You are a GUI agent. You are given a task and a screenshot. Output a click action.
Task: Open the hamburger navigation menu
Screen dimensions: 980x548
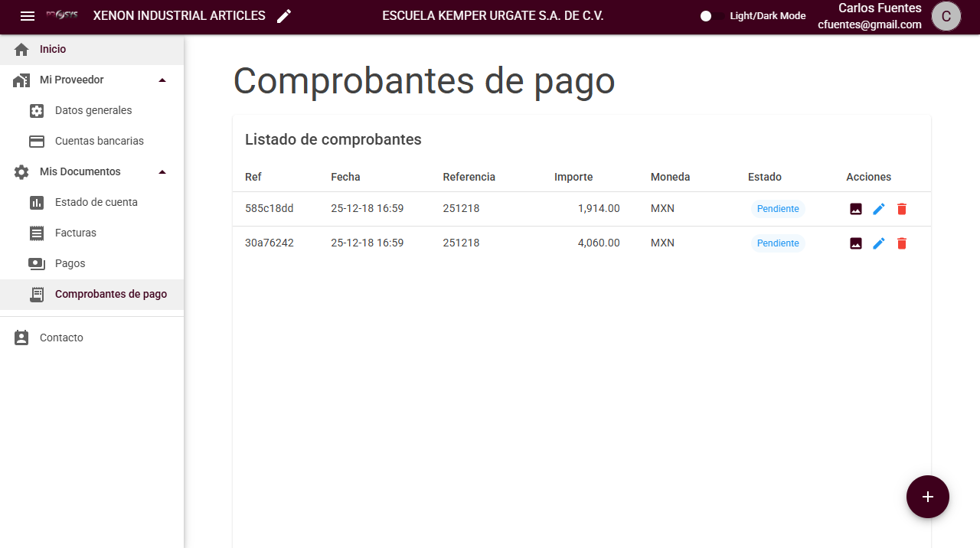(28, 16)
